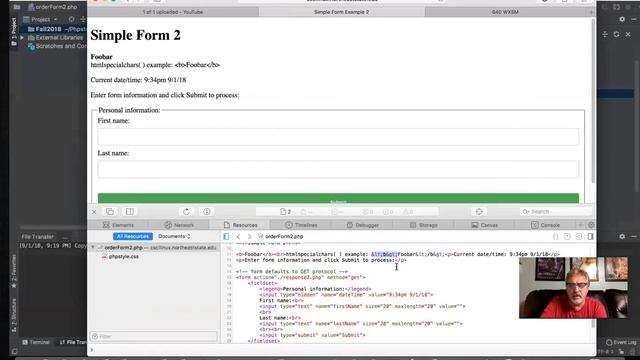Open the PhpStorm Event Log

coord(621,342)
